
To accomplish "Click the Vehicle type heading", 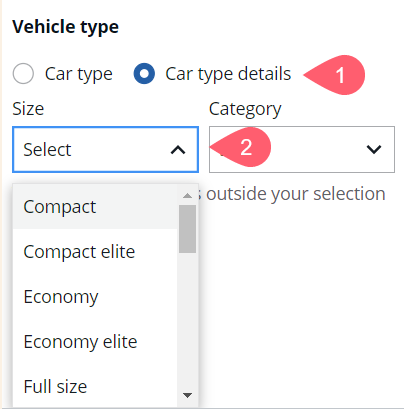I will (65, 27).
